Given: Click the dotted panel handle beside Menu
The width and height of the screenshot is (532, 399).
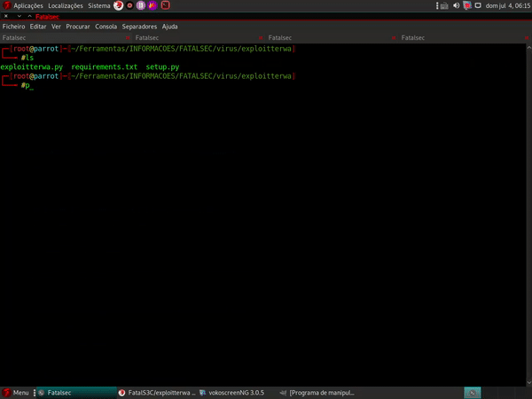Looking at the screenshot, I should coord(34,393).
